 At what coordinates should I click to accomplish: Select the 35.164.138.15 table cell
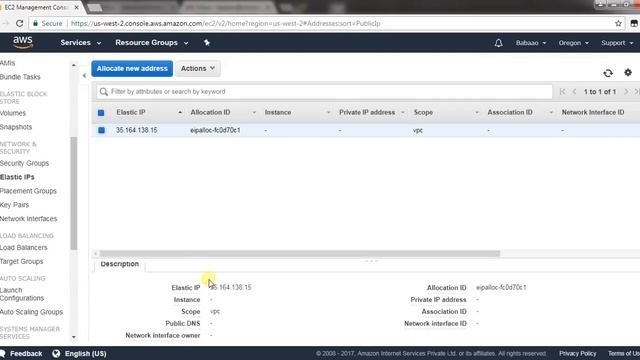[x=136, y=130]
